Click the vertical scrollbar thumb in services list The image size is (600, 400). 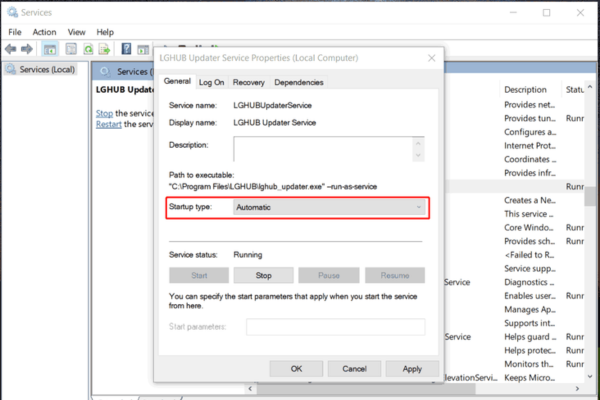pyautogui.click(x=591, y=197)
